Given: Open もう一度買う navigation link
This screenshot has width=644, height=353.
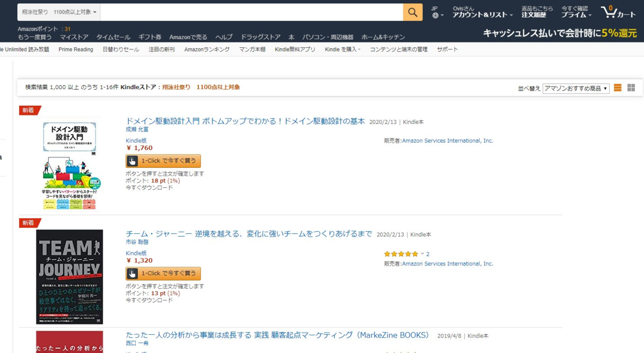Looking at the screenshot, I should [35, 37].
